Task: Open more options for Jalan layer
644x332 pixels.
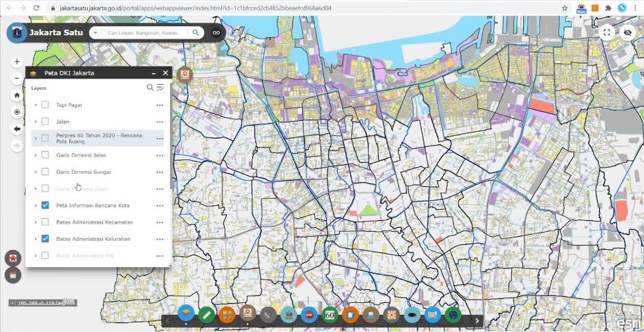Action: (x=160, y=122)
